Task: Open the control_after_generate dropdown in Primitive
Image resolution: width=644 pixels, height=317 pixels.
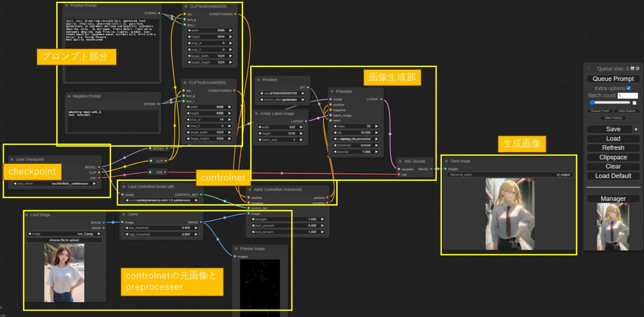Action: pyautogui.click(x=281, y=99)
